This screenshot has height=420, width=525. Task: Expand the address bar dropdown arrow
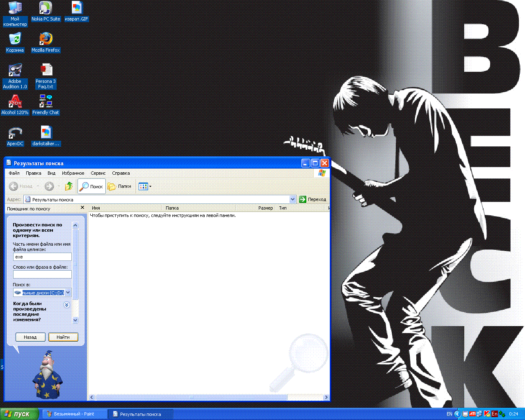pos(292,199)
